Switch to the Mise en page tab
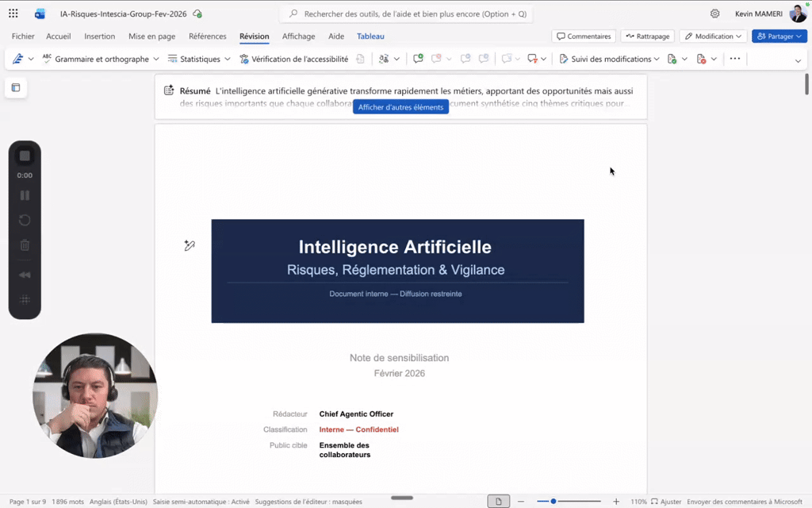Viewport: 812px width, 508px height. point(151,37)
